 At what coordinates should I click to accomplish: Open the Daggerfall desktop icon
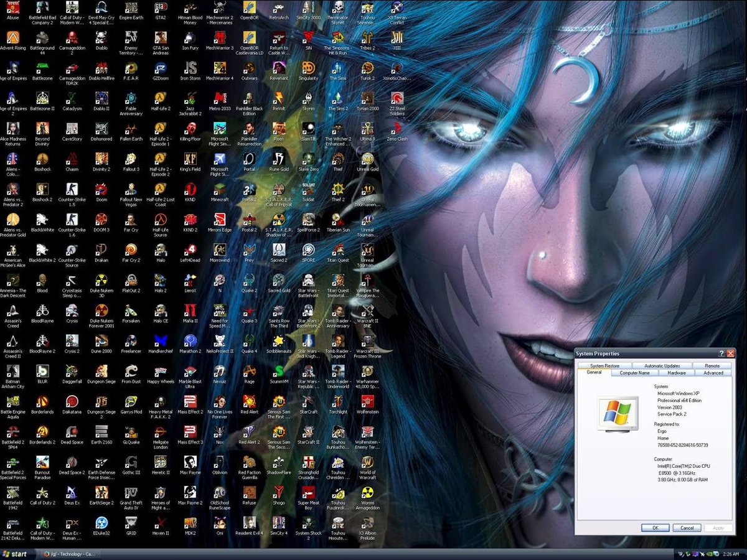[x=72, y=375]
